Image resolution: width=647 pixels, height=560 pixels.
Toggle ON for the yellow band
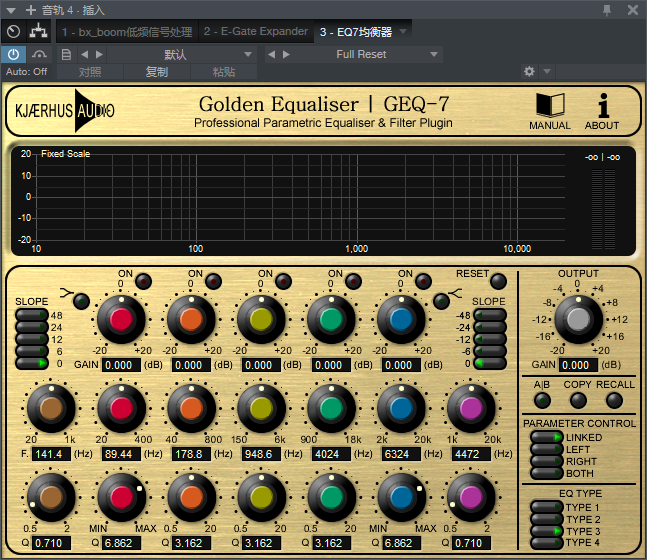point(283,281)
